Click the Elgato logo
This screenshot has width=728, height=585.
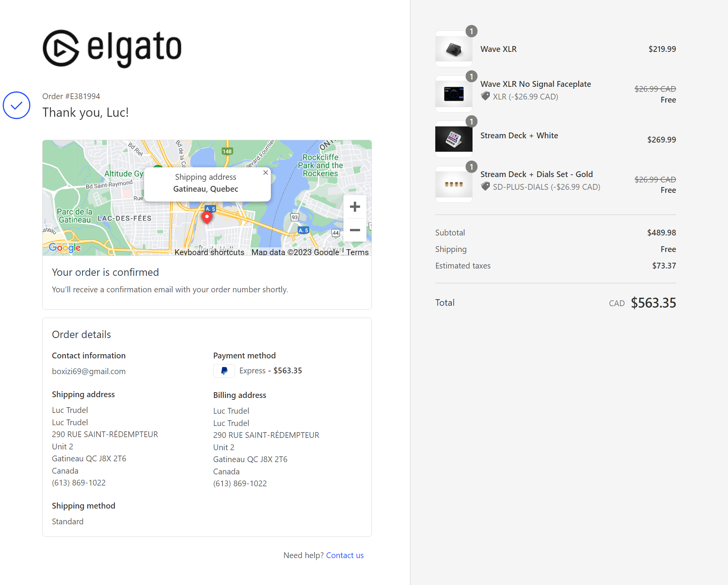click(x=112, y=48)
